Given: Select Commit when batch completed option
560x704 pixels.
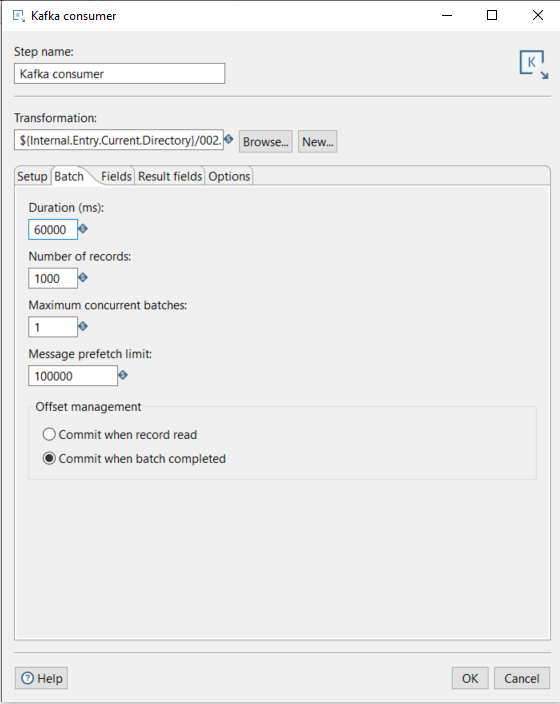Looking at the screenshot, I should pos(134,458).
